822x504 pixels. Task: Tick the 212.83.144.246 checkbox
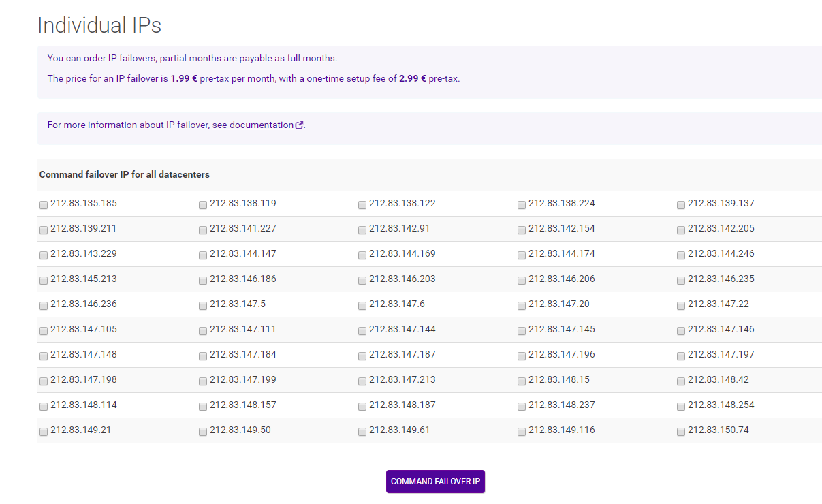tap(681, 255)
